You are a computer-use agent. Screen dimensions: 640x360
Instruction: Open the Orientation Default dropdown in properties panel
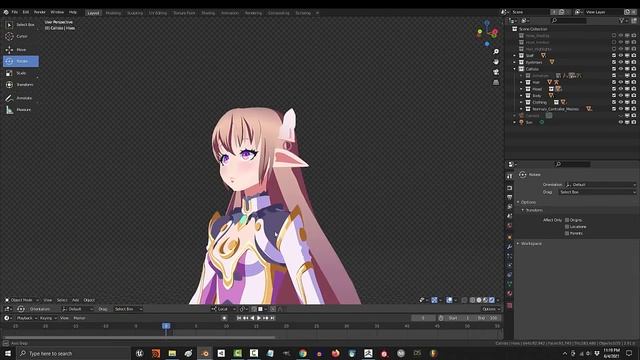(600, 184)
